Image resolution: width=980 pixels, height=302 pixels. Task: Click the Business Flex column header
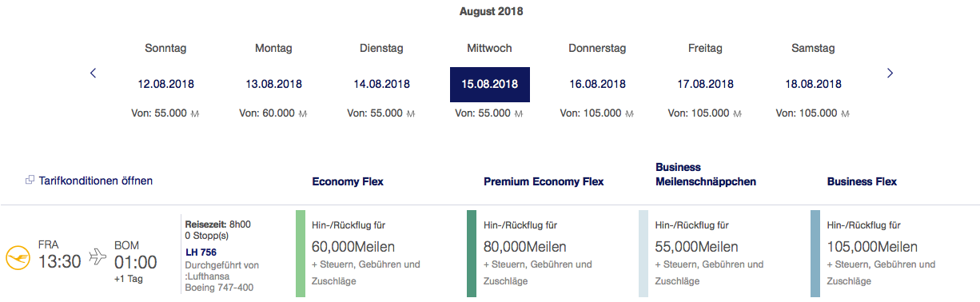pos(862,181)
